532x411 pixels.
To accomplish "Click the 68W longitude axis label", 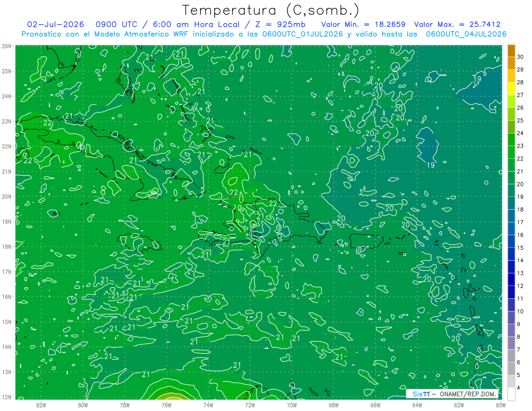I will (334, 405).
